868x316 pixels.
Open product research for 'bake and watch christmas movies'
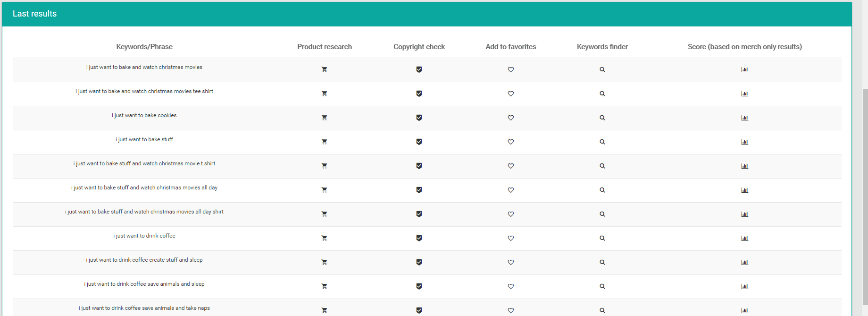[x=324, y=69]
